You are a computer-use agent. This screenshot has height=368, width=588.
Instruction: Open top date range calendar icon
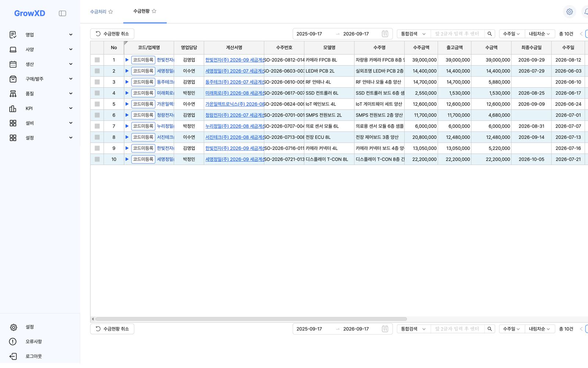385,34
